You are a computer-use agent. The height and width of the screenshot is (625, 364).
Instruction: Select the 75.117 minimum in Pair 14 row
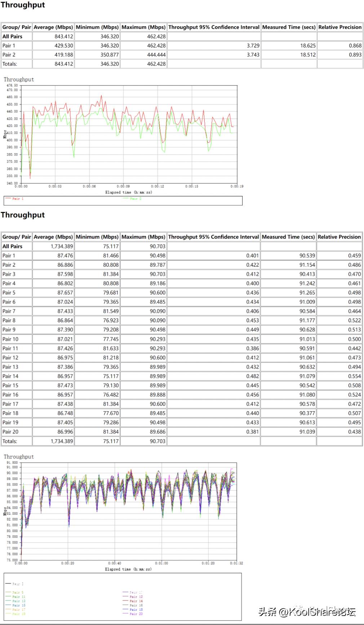coord(111,376)
